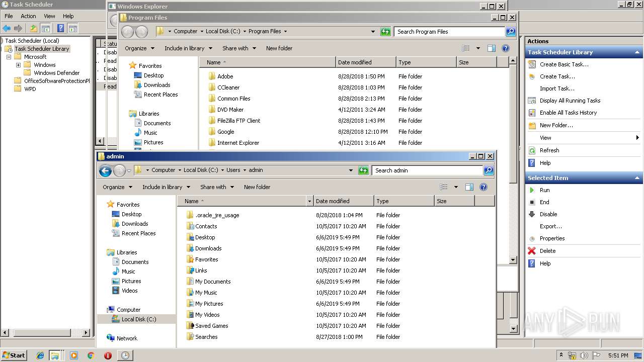Open Chrome from the taskbar
Viewport: 644px width, 362px height.
coord(91,355)
